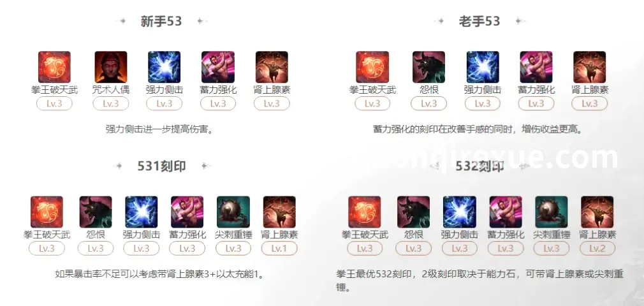Viewport: 644px width, 306px height.
Task: Select 拳王破天武 icon under 新手53
Action: [54, 68]
